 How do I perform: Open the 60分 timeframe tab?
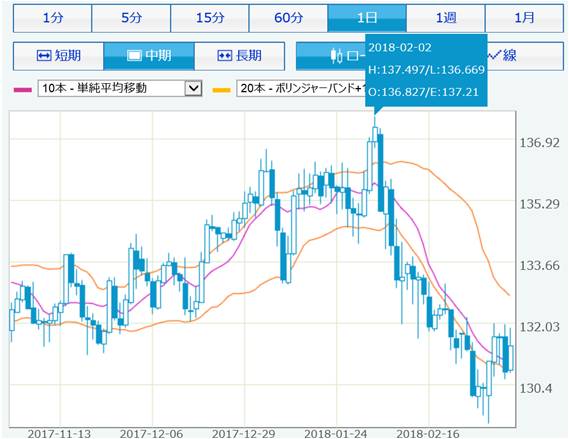click(288, 18)
